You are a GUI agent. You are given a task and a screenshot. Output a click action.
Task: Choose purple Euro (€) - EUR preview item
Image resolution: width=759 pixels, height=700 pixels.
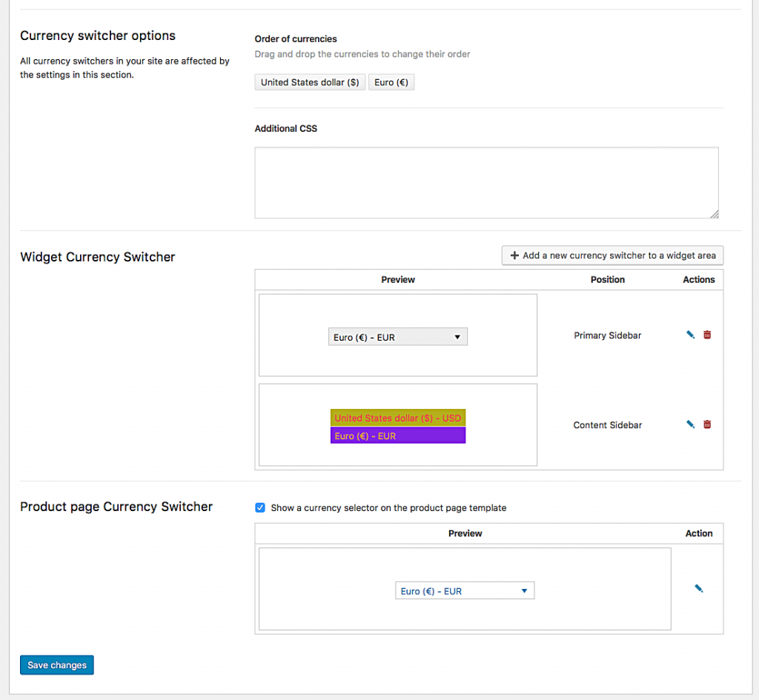[x=398, y=436]
